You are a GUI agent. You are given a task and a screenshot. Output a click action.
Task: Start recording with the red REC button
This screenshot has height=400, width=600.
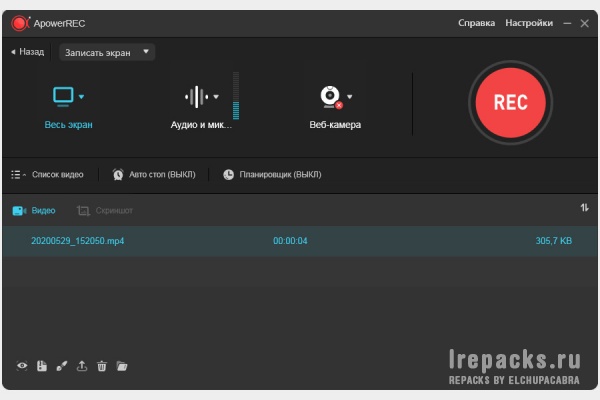(510, 103)
